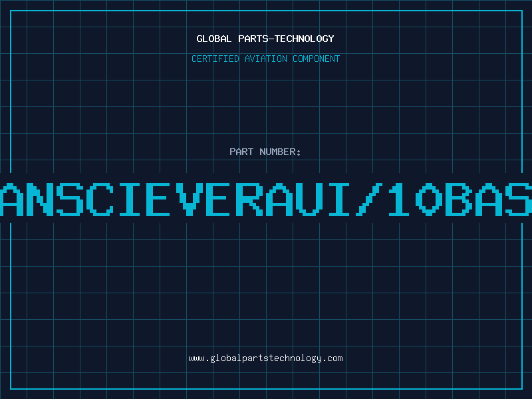Select the word AVIATION in the subtitle

tap(265, 59)
